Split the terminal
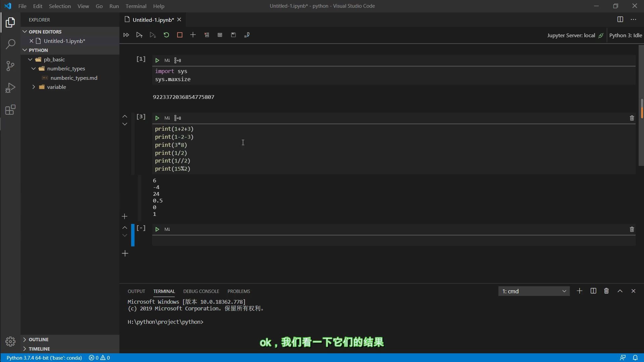The image size is (644, 362). tap(593, 291)
